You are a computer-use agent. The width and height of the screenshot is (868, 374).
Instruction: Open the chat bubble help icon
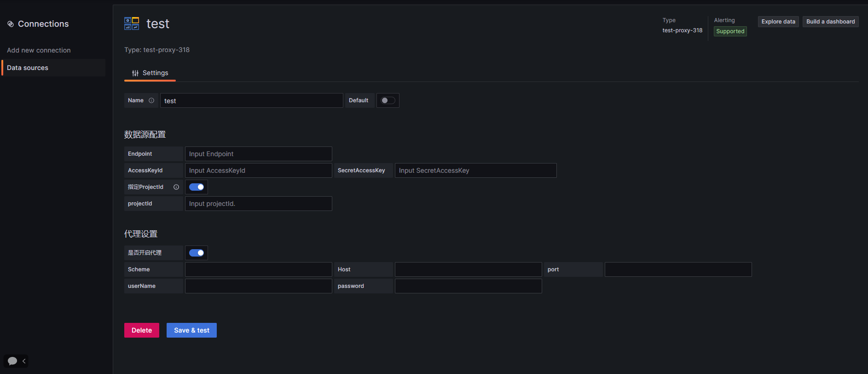coord(12,361)
